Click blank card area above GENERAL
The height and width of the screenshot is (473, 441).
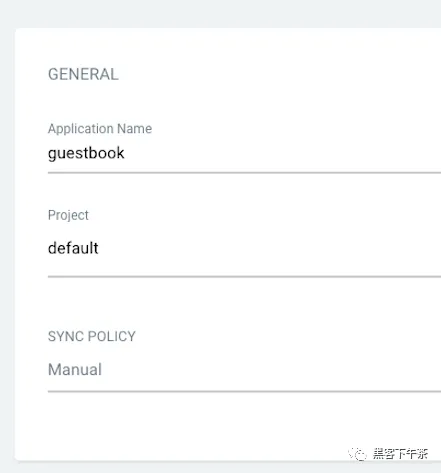coord(228,47)
